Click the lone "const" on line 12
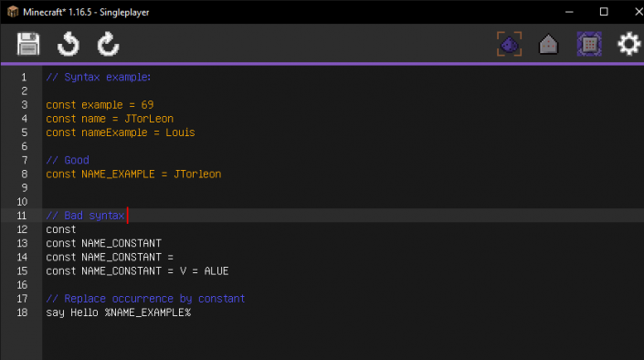This screenshot has height=360, width=644. tap(61, 229)
